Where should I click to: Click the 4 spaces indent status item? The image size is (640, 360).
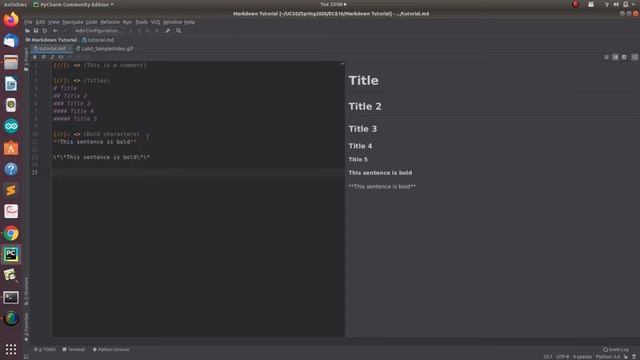coord(582,356)
